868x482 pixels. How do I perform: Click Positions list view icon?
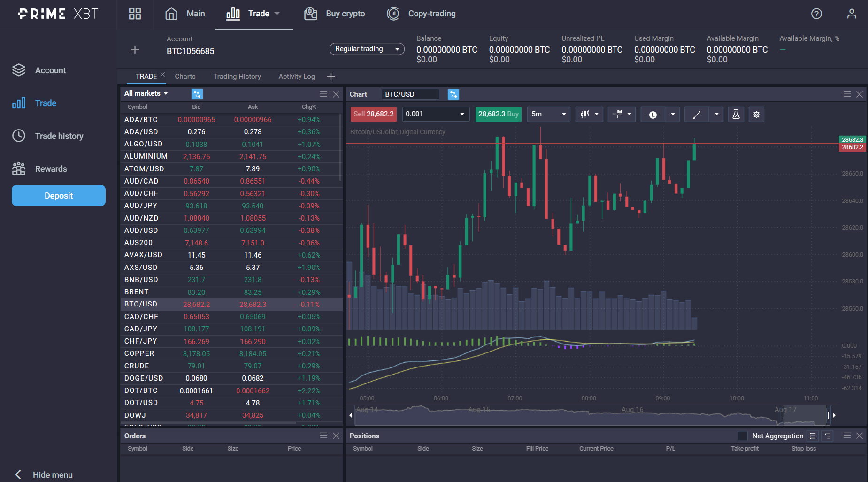(x=813, y=436)
